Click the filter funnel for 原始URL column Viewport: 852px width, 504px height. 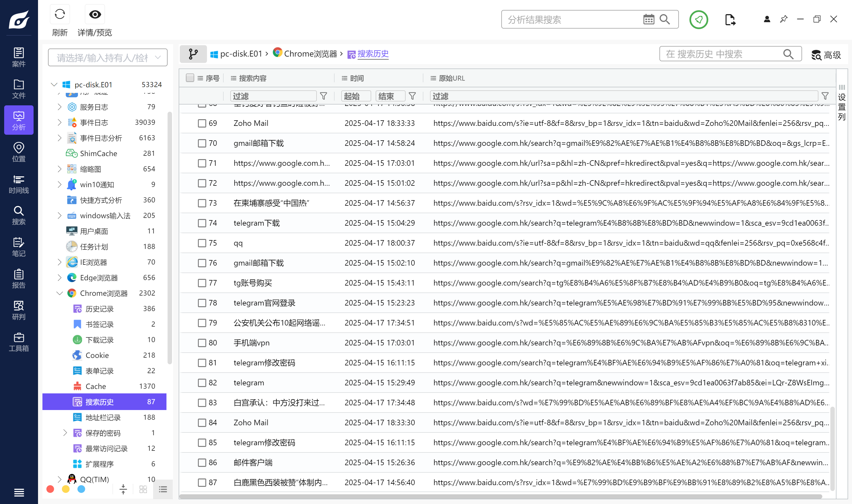pyautogui.click(x=825, y=96)
